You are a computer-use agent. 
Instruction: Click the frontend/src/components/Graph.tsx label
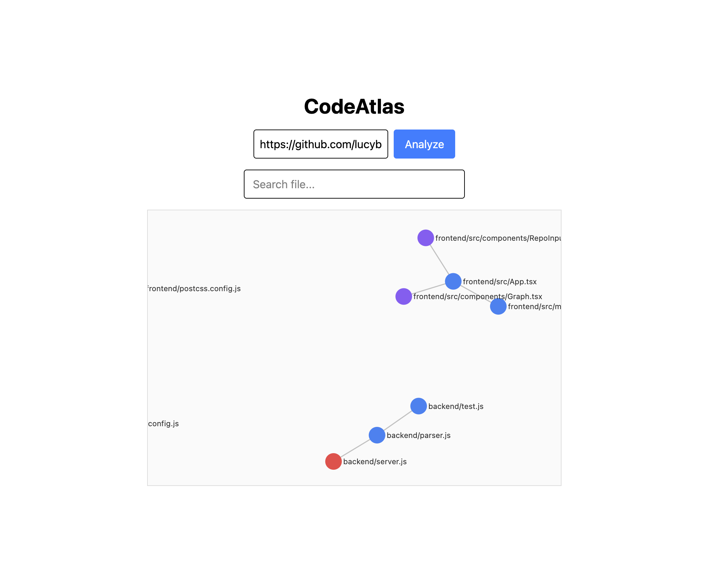coord(478,296)
